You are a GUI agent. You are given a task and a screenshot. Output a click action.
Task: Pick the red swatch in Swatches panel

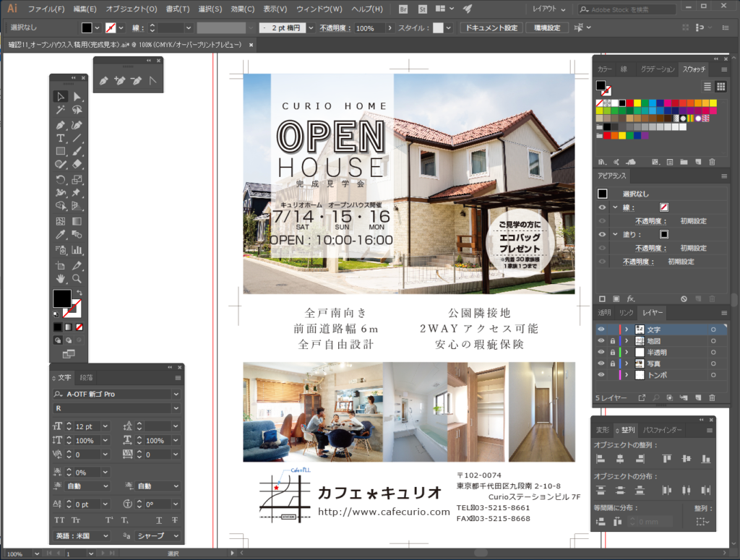tap(630, 103)
